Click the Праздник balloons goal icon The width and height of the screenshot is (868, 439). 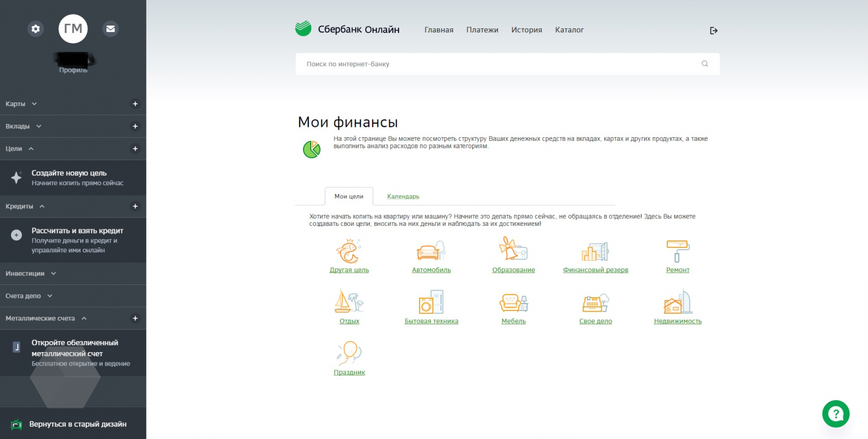point(349,353)
